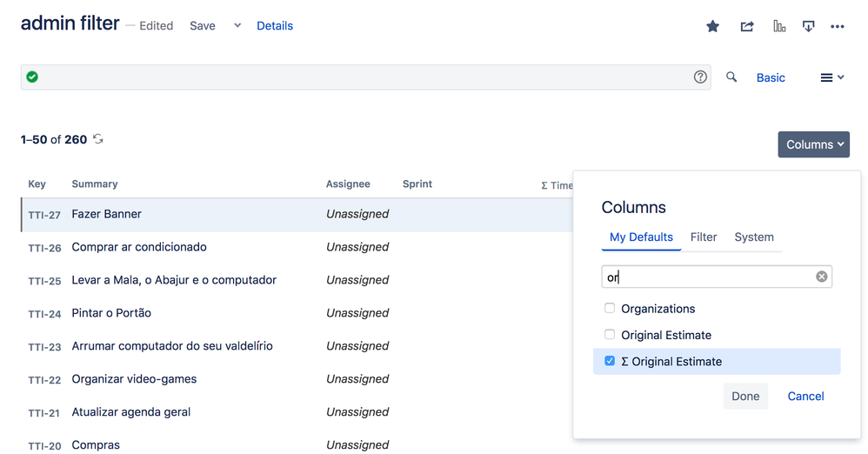Open the Comprar ar condicionado issue

coord(139,247)
